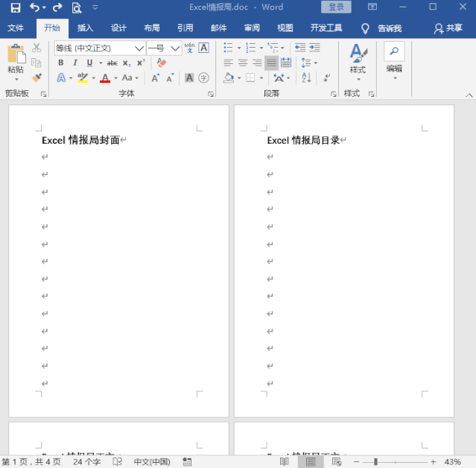The image size is (476, 468).
Task: Switch to the 布局 tab
Action: [152, 28]
